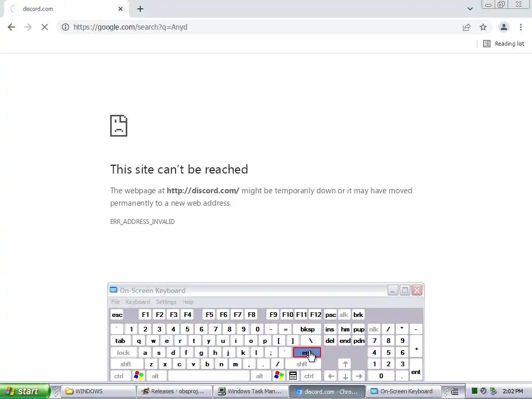Toggle the caps lock key
Image resolution: width=532 pixels, height=399 pixels.
[x=124, y=353]
